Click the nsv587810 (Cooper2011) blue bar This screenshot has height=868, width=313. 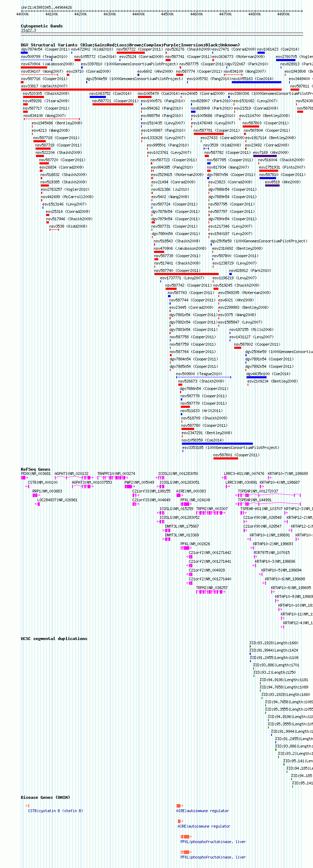point(268,178)
